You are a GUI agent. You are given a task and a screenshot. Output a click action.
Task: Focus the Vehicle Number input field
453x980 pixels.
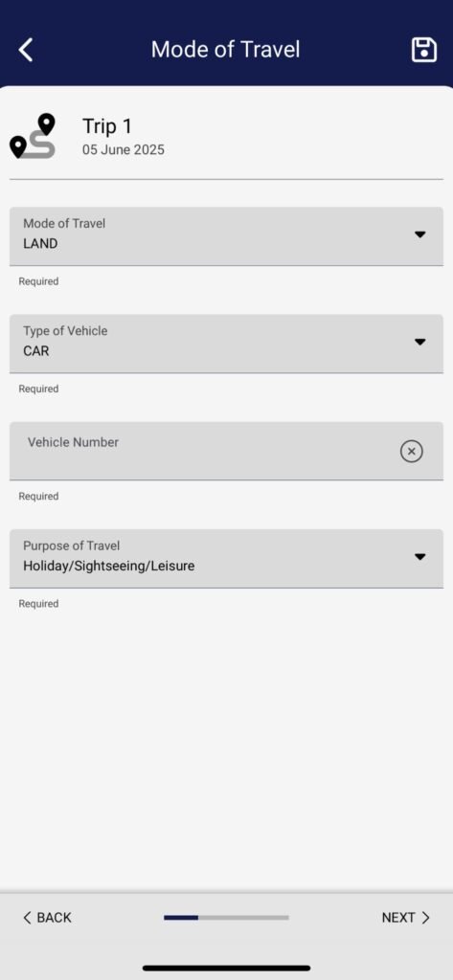(x=226, y=451)
